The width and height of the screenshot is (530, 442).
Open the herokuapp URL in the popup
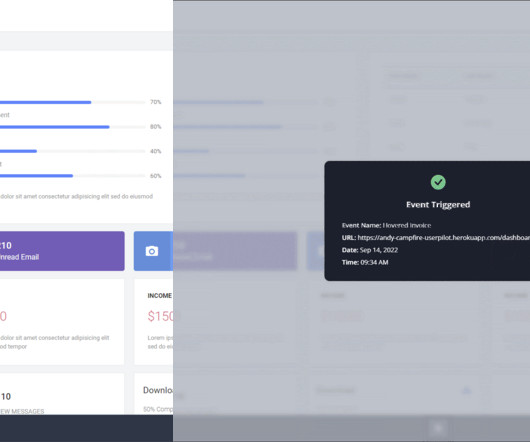[x=443, y=238]
